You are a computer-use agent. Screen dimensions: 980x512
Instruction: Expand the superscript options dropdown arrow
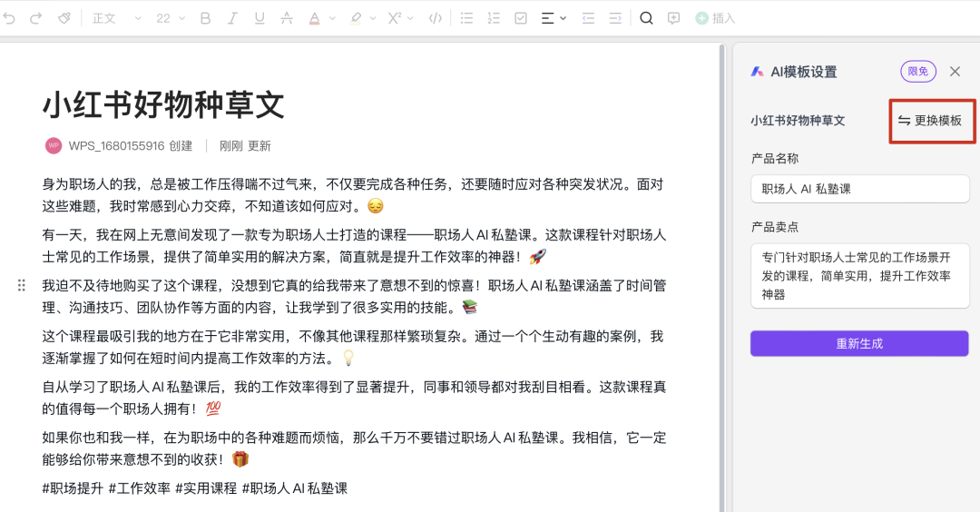coord(410,18)
